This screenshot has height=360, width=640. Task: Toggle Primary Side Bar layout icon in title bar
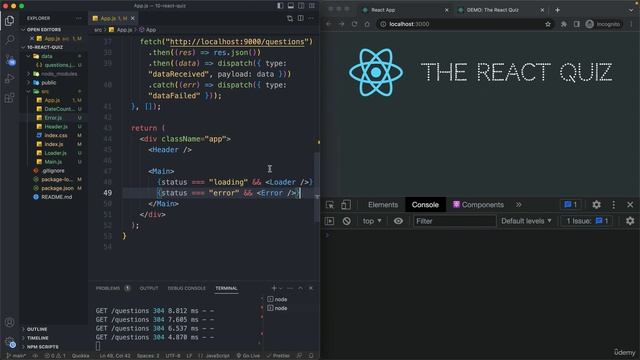(280, 6)
